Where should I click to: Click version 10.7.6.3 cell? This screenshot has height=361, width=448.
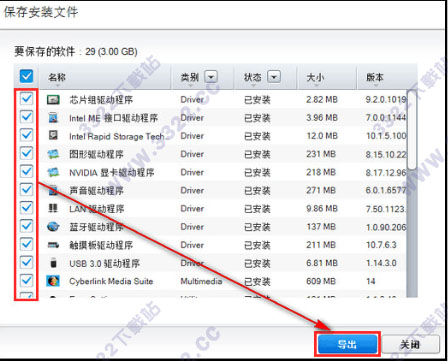(381, 245)
